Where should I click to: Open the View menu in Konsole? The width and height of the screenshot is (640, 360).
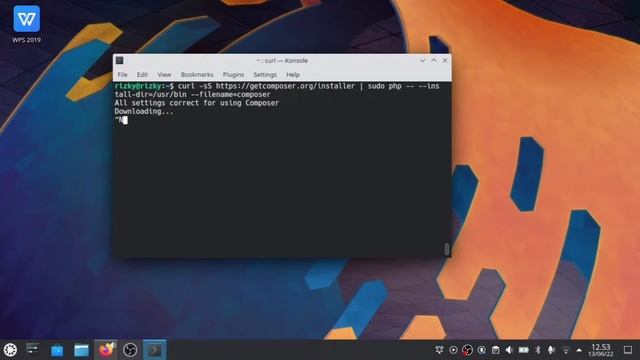click(164, 75)
